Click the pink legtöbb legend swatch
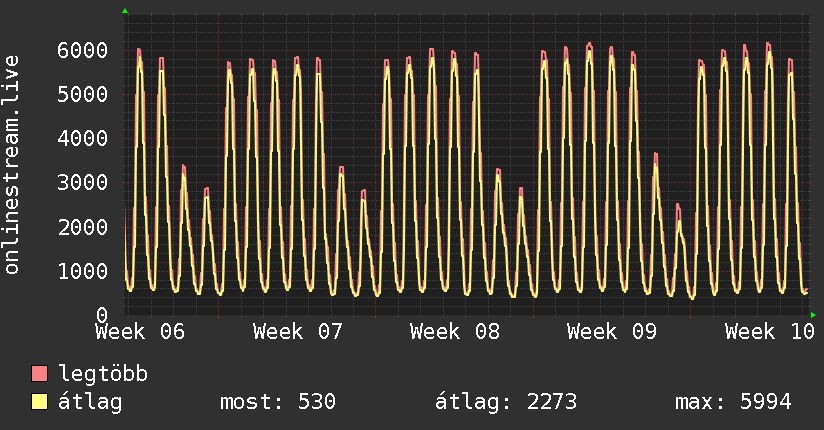The width and height of the screenshot is (824, 430). (39, 373)
